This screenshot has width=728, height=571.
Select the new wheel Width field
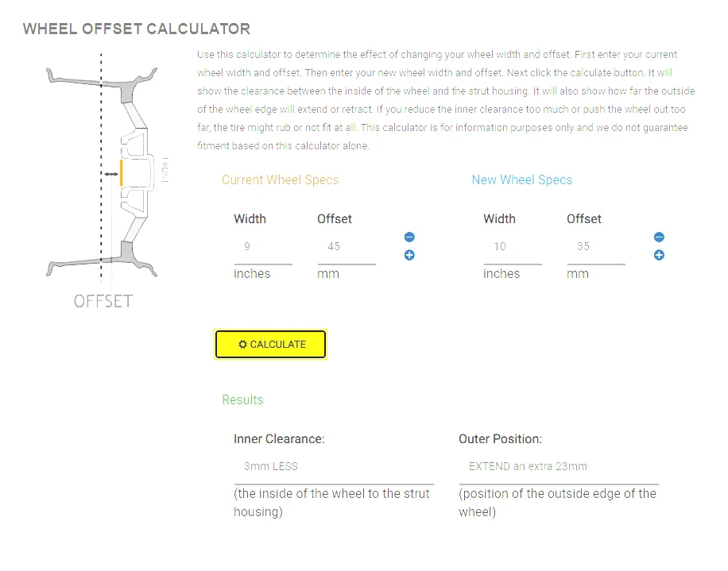tap(513, 247)
